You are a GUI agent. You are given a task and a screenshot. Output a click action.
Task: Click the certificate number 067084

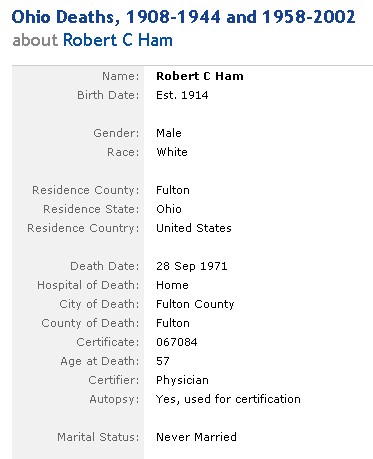coord(177,342)
